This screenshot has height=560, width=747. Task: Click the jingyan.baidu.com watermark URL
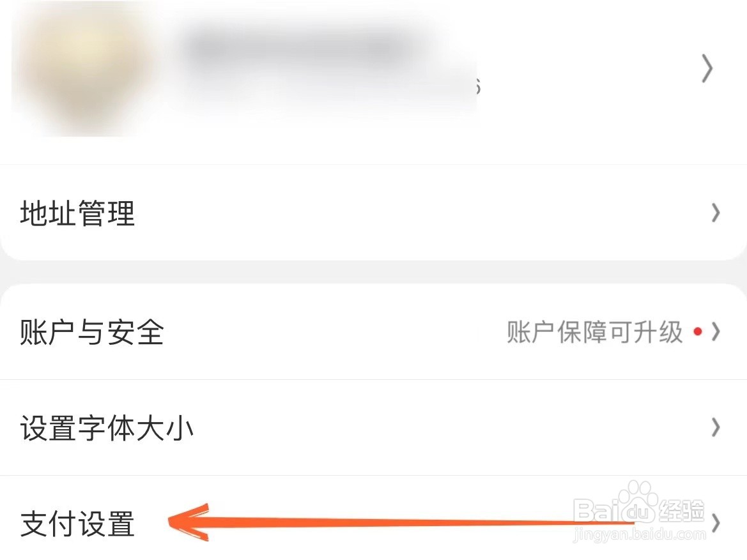(x=639, y=534)
